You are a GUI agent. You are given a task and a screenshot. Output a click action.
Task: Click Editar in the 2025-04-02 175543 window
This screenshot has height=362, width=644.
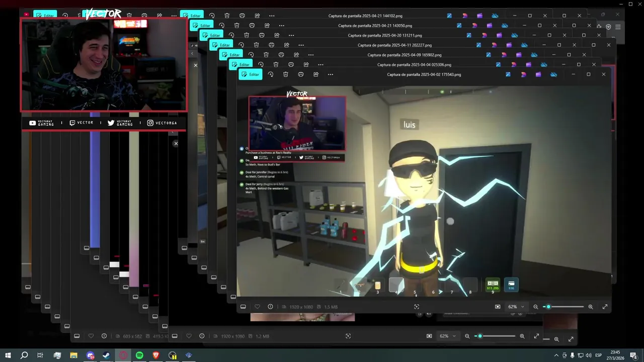(251, 74)
